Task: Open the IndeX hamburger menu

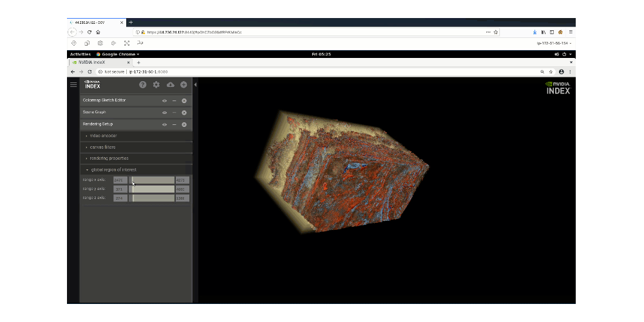Action: (x=73, y=84)
